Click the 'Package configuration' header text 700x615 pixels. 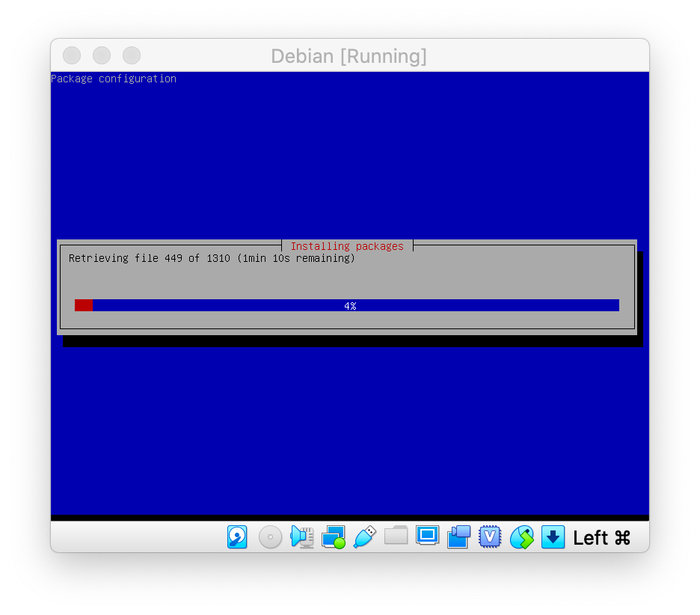pyautogui.click(x=114, y=79)
